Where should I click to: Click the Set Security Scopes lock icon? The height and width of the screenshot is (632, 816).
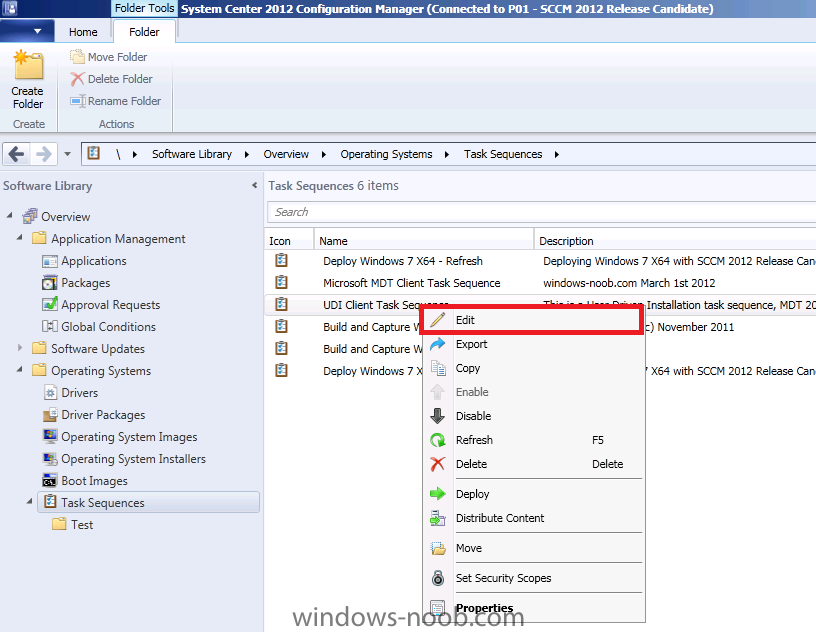point(438,578)
